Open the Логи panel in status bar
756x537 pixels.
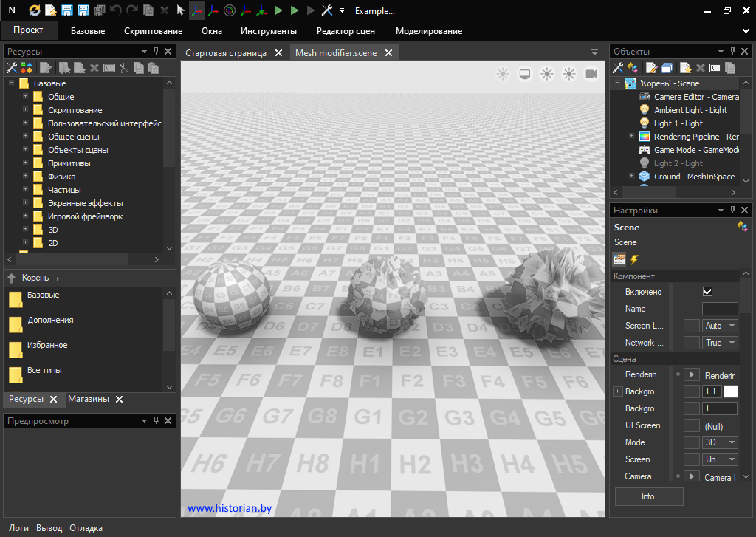(19, 528)
